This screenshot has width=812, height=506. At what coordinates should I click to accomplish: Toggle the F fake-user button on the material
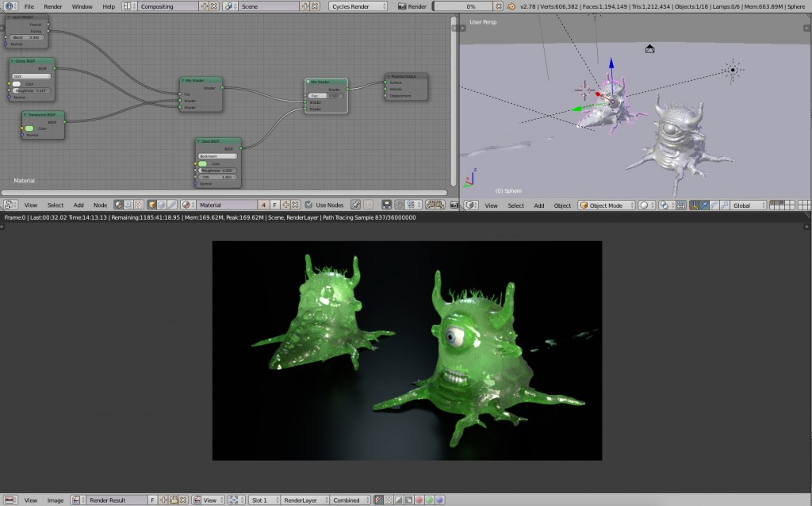click(274, 205)
